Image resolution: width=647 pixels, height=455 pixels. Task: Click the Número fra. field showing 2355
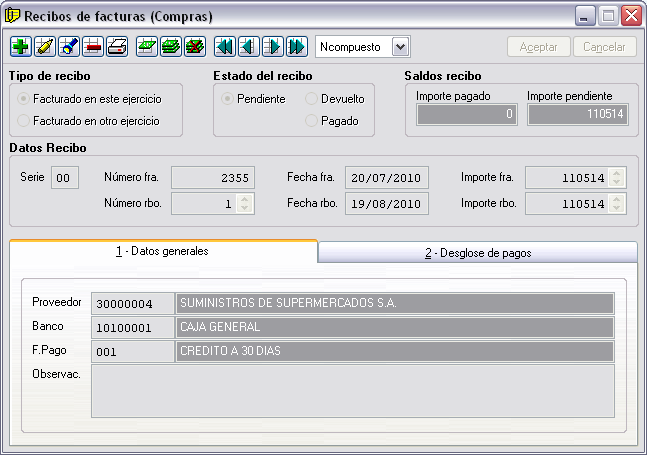tap(213, 178)
